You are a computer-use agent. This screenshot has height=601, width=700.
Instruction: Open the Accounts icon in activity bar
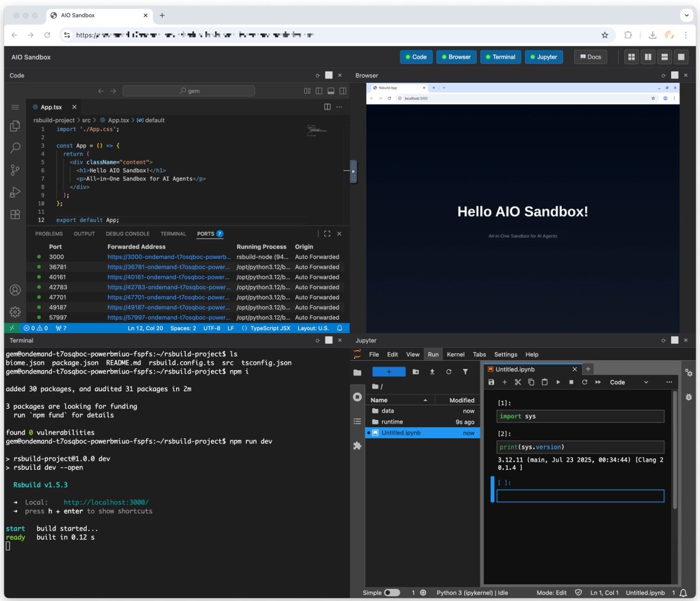tap(15, 290)
